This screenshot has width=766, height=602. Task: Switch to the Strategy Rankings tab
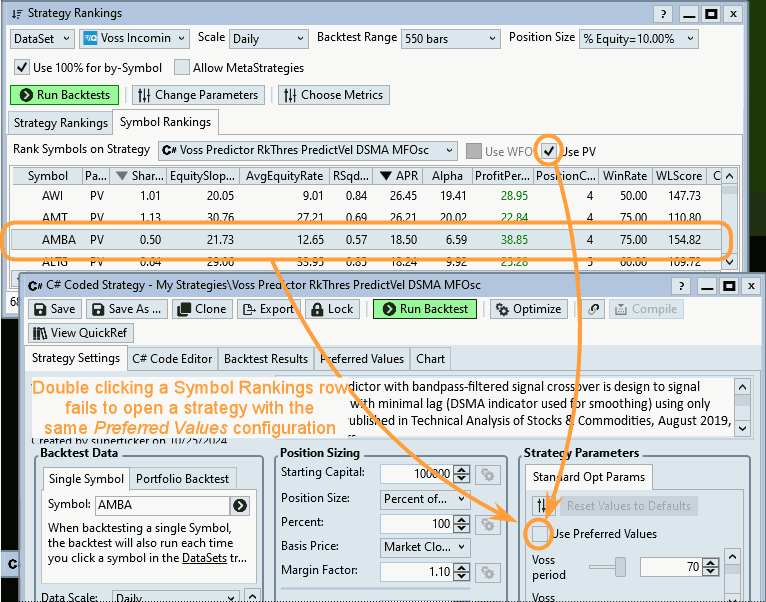(59, 123)
